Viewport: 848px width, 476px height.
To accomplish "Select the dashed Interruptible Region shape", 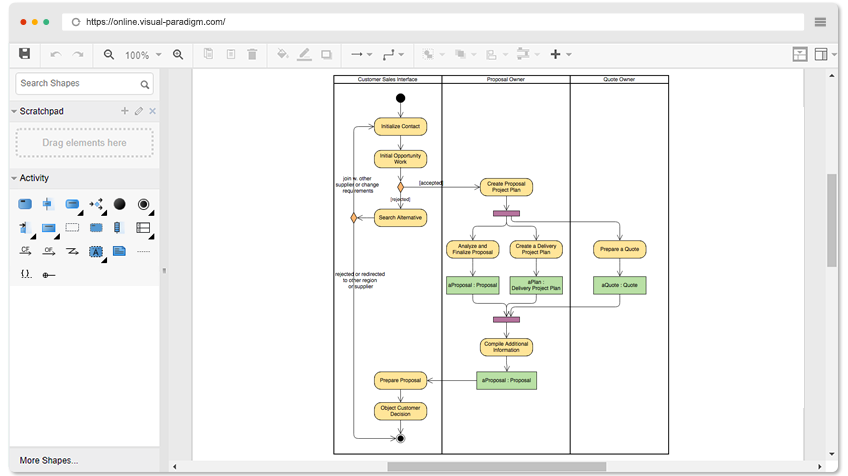I will click(72, 228).
